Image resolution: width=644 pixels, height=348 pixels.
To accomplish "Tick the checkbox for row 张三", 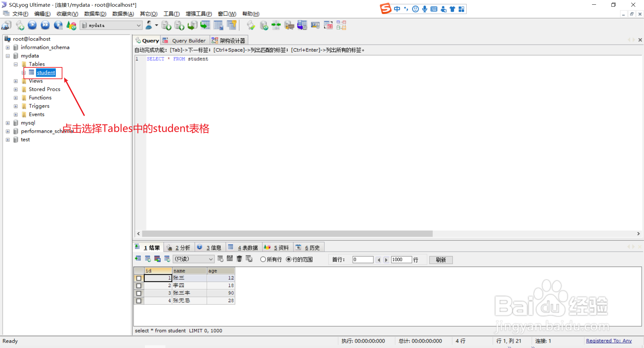I will (139, 278).
